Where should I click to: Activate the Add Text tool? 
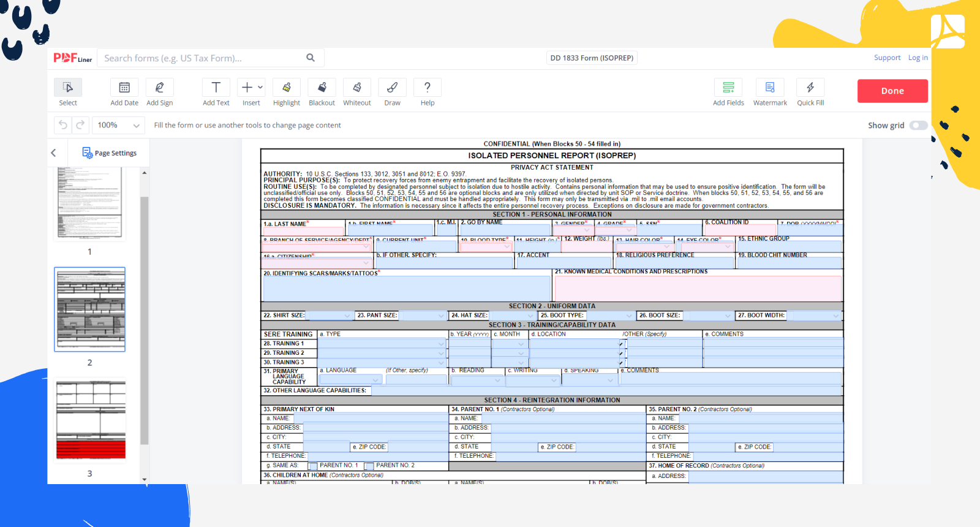pyautogui.click(x=216, y=88)
